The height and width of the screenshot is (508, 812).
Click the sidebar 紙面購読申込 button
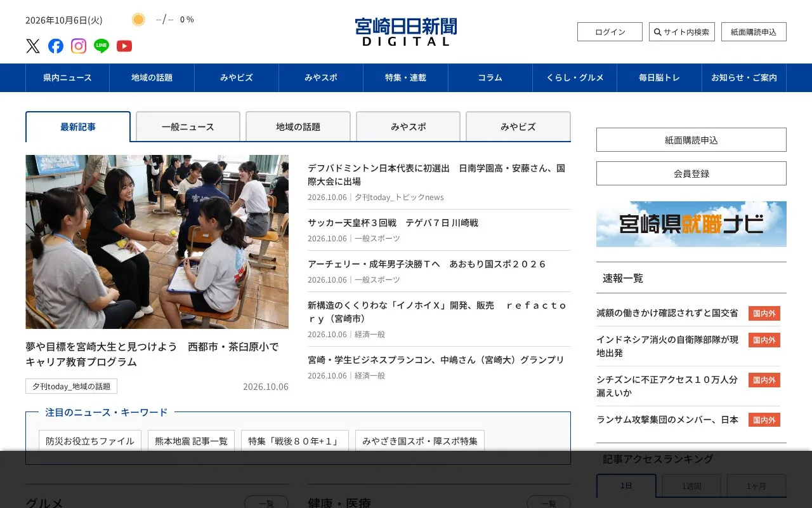tap(691, 140)
